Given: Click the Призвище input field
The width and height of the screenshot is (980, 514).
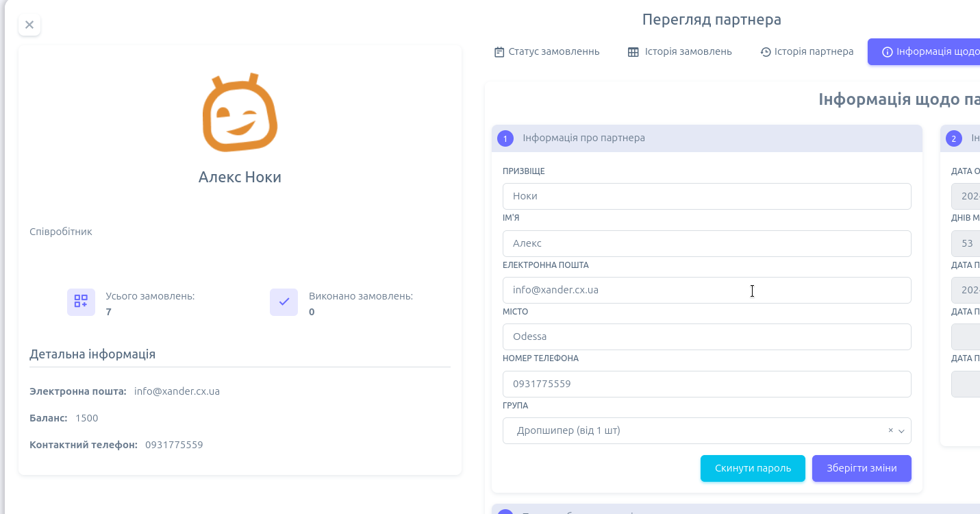Looking at the screenshot, I should (x=706, y=196).
